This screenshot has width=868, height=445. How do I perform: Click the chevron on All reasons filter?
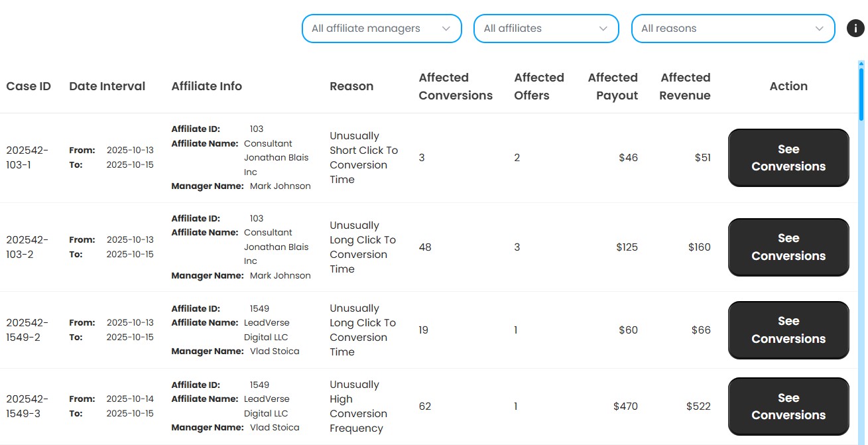click(x=820, y=29)
